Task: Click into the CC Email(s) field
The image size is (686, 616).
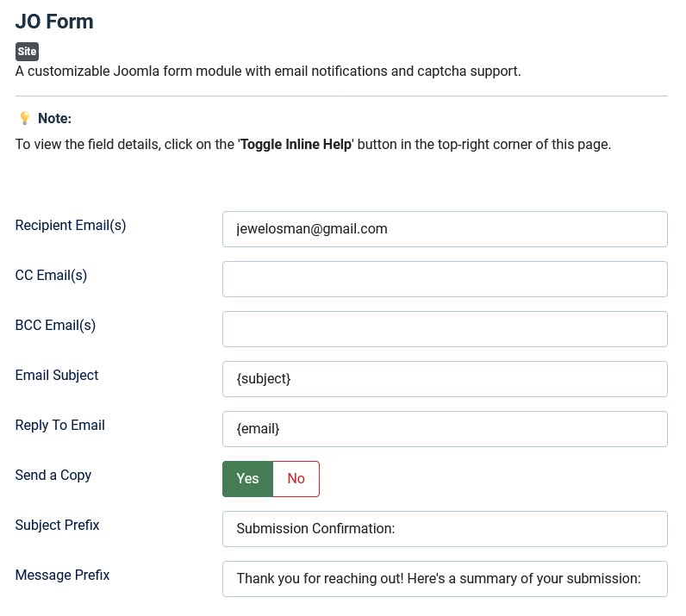Action: pyautogui.click(x=445, y=279)
